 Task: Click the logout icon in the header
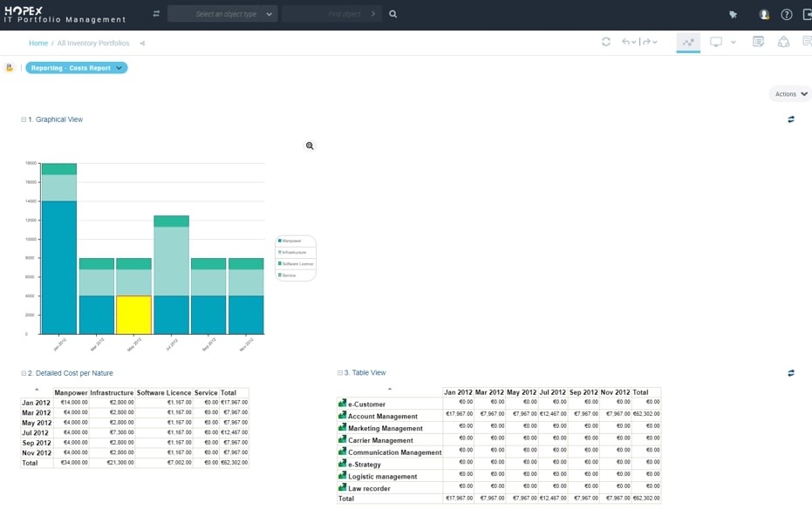(x=806, y=14)
